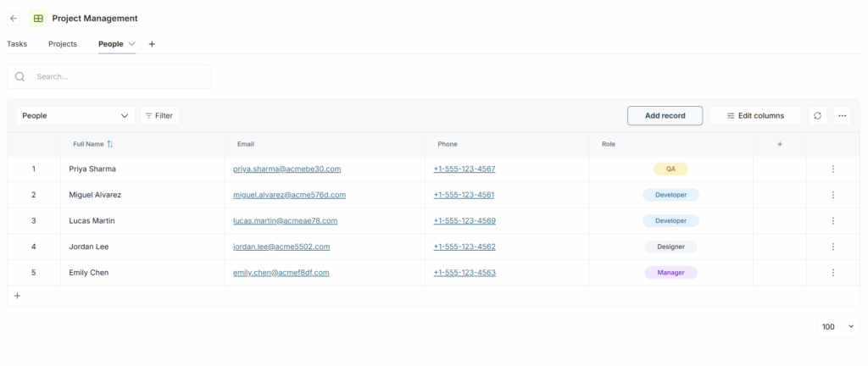Click the Project Management table icon
Image resolution: width=868 pixels, height=366 pixels.
(38, 18)
